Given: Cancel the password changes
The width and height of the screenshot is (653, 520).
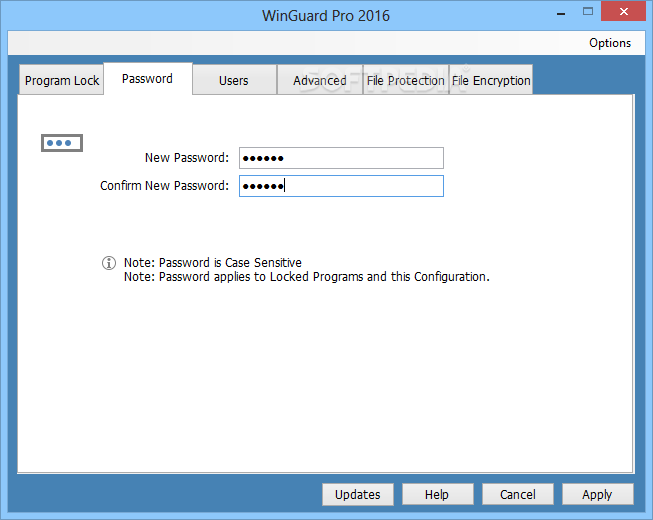Looking at the screenshot, I should [518, 494].
